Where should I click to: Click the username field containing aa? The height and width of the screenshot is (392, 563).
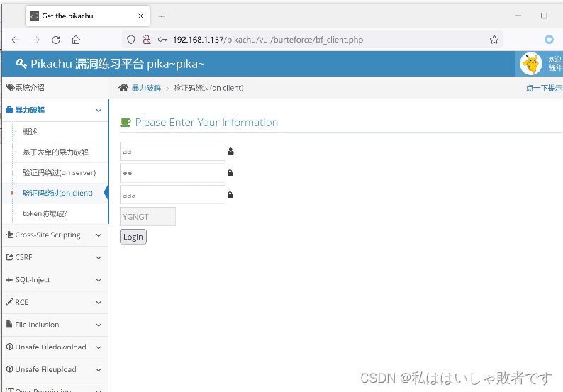(172, 151)
